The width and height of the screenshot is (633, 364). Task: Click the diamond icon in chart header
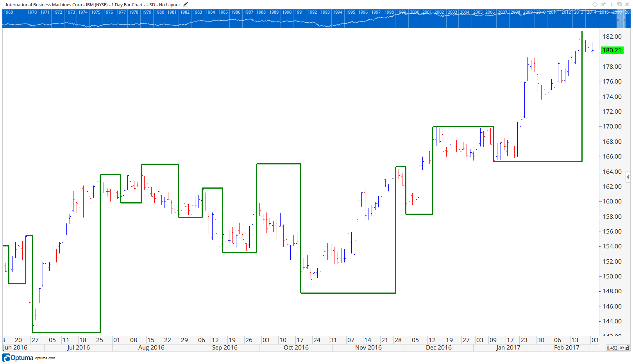coord(595,4)
